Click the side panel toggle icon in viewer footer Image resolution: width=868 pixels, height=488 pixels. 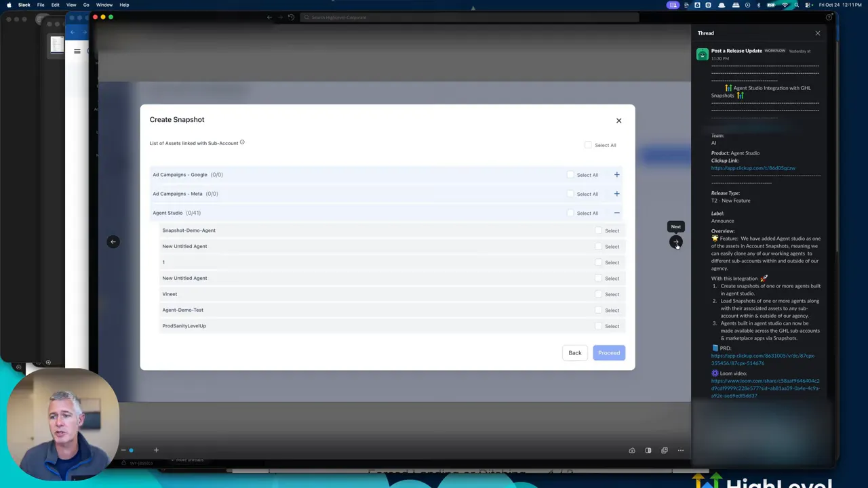(648, 450)
